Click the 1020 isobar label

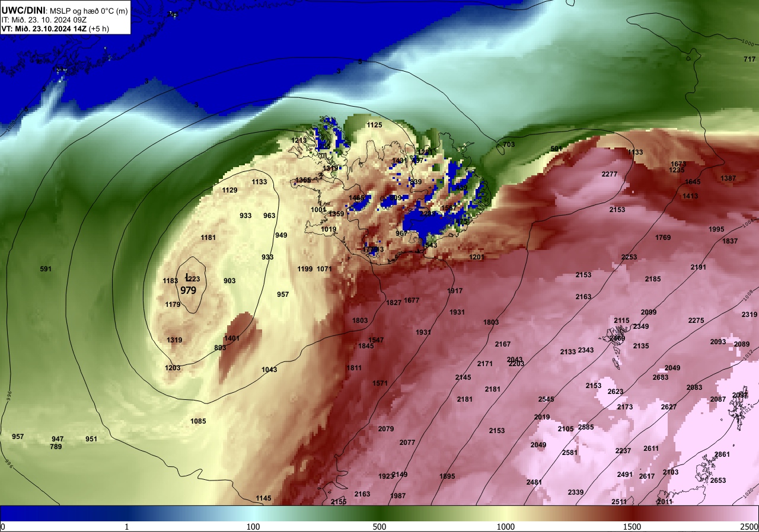750,493
